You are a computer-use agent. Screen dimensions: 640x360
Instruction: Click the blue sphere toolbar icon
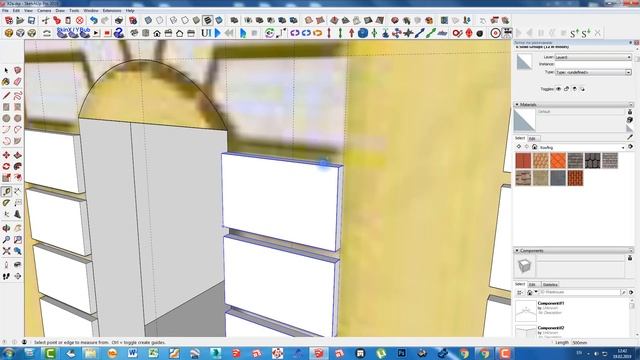point(363,33)
